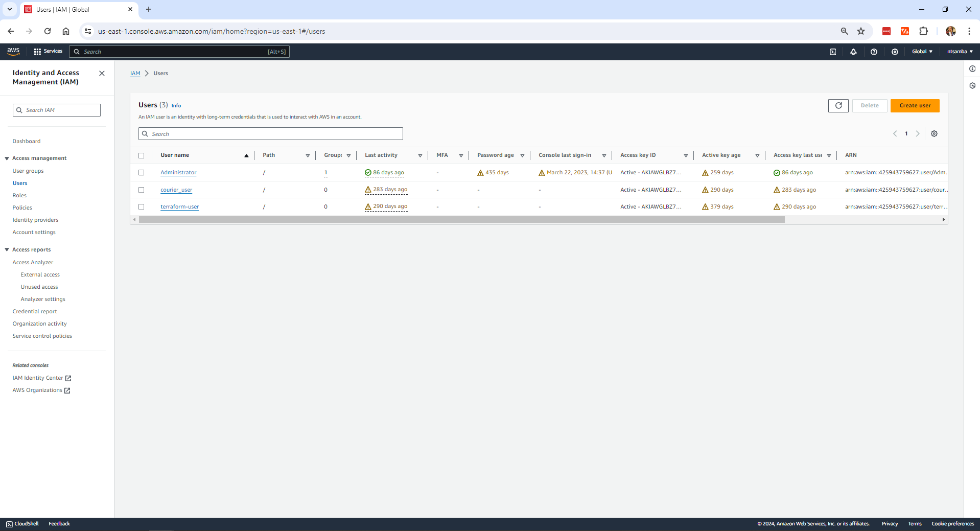Open the terraform-user details link
Image resolution: width=980 pixels, height=531 pixels.
tap(179, 206)
